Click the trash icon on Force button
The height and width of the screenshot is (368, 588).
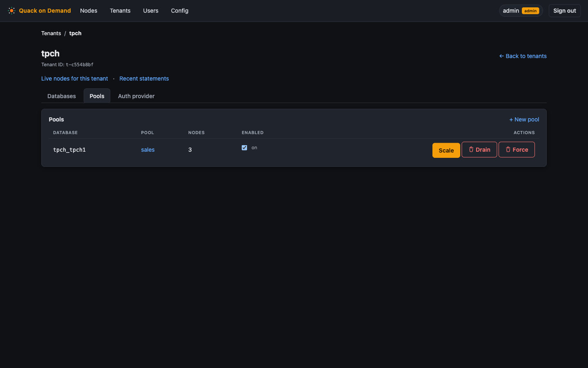508,150
